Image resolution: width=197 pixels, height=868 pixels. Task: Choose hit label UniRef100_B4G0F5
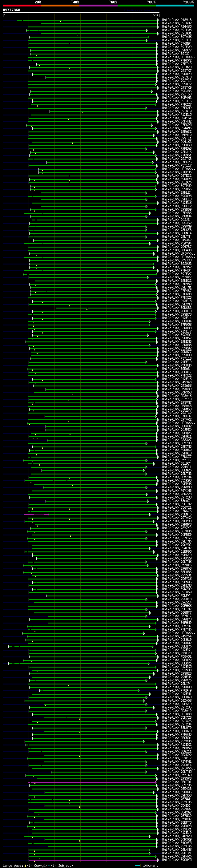point(177,843)
